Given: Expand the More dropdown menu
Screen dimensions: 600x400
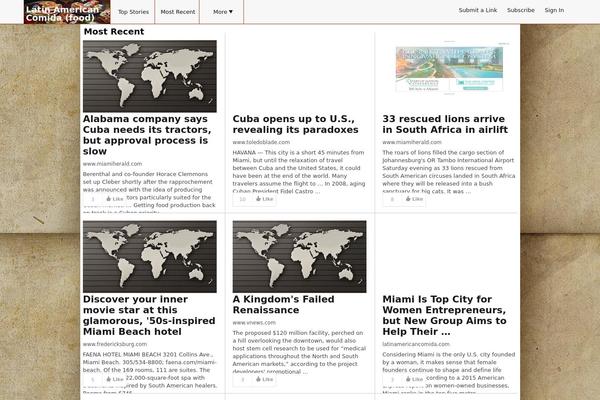Looking at the screenshot, I should click(x=222, y=12).
